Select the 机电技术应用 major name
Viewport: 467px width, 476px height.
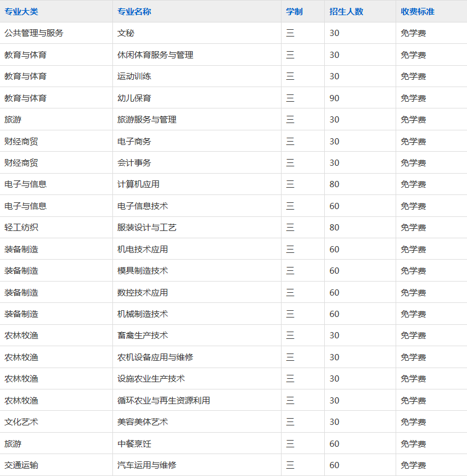(143, 249)
